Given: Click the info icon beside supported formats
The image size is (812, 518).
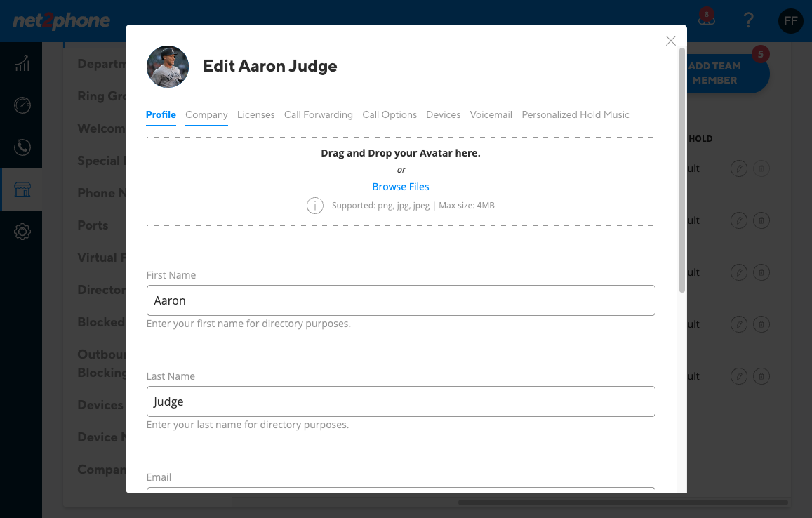Looking at the screenshot, I should pyautogui.click(x=315, y=206).
